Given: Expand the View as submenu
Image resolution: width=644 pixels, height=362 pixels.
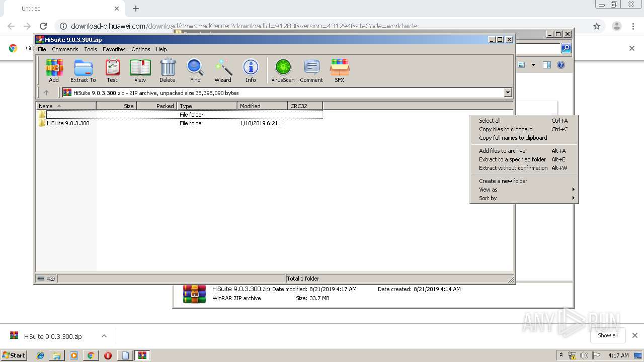Looking at the screenshot, I should tap(524, 190).
